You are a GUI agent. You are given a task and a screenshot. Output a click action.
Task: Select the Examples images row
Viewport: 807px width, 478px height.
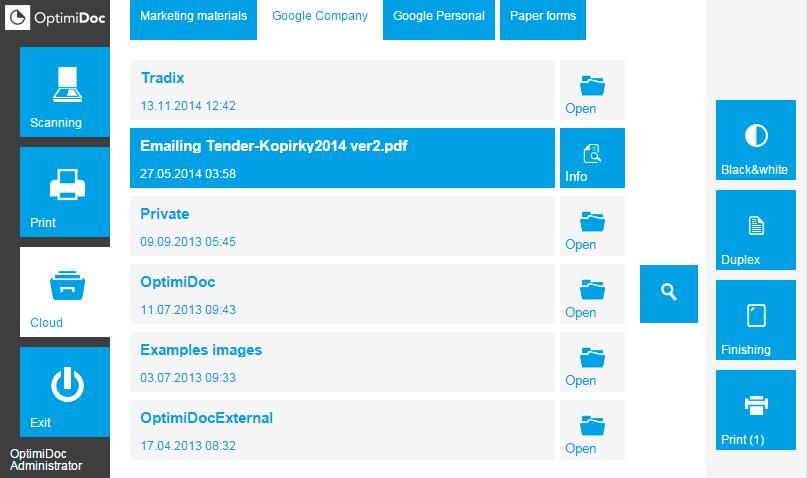coord(342,362)
